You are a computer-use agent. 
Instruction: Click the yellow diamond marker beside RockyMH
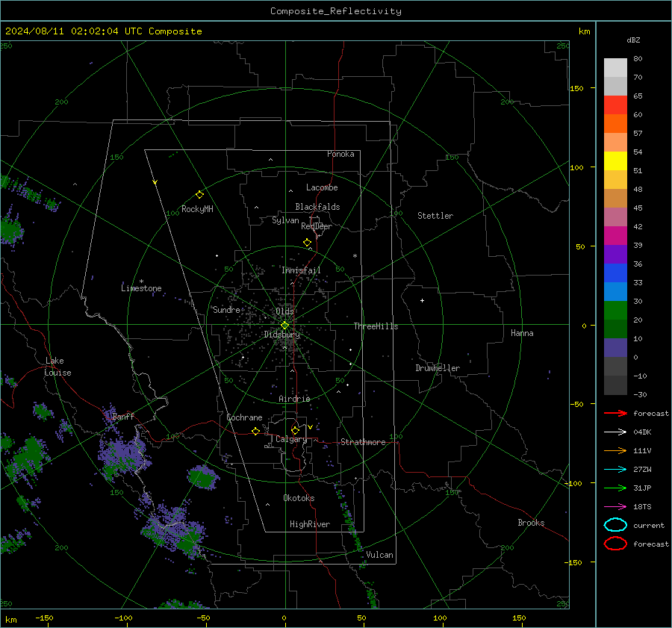pos(199,195)
